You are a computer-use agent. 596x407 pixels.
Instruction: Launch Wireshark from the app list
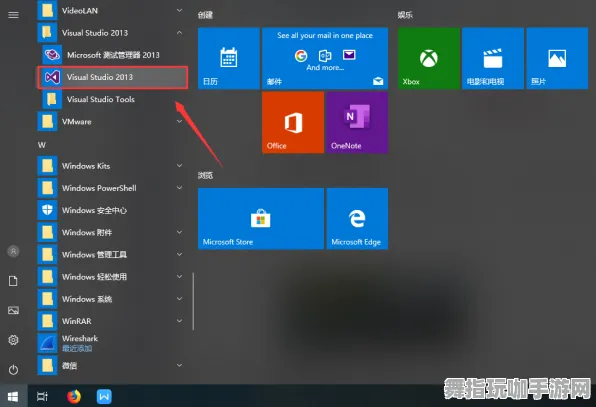[113, 343]
